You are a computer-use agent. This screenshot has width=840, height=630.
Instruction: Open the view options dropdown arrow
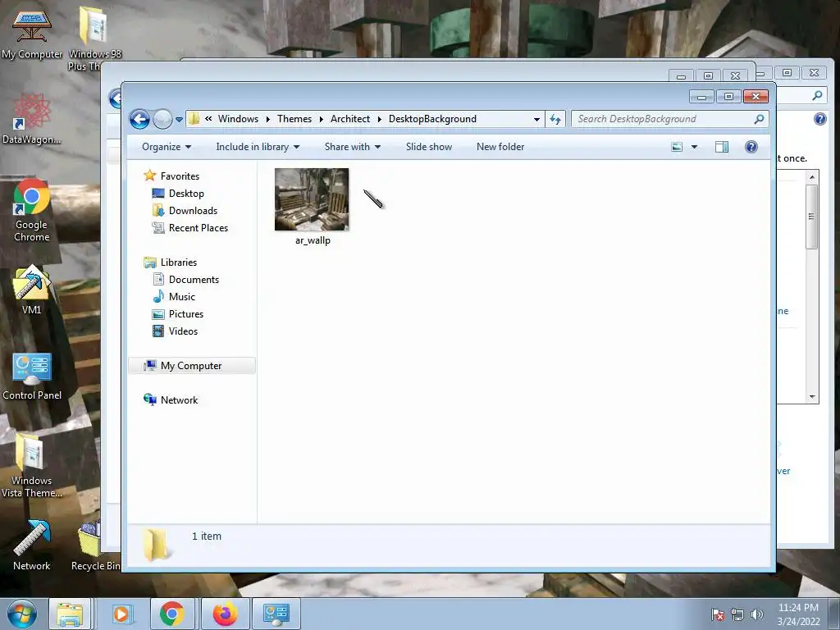694,147
